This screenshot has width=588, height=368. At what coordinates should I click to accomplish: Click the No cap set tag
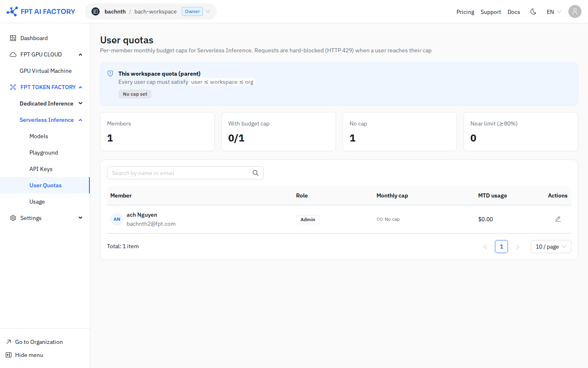pyautogui.click(x=135, y=94)
